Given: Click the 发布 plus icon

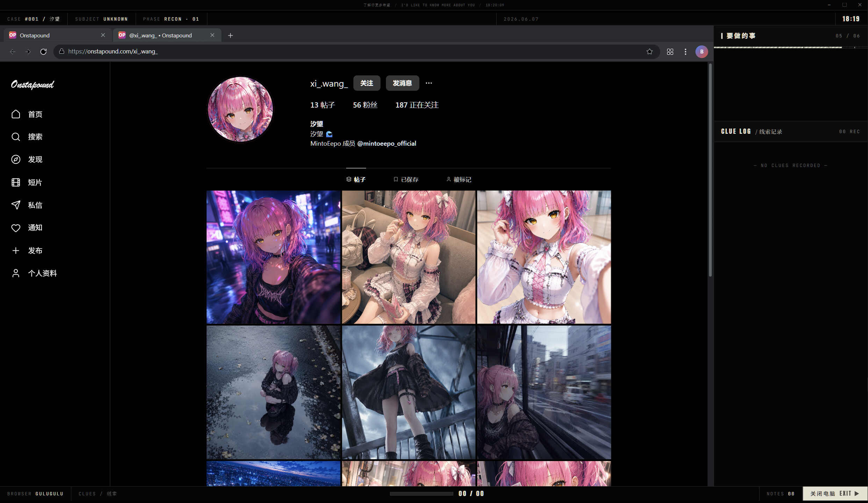Looking at the screenshot, I should 16,250.
